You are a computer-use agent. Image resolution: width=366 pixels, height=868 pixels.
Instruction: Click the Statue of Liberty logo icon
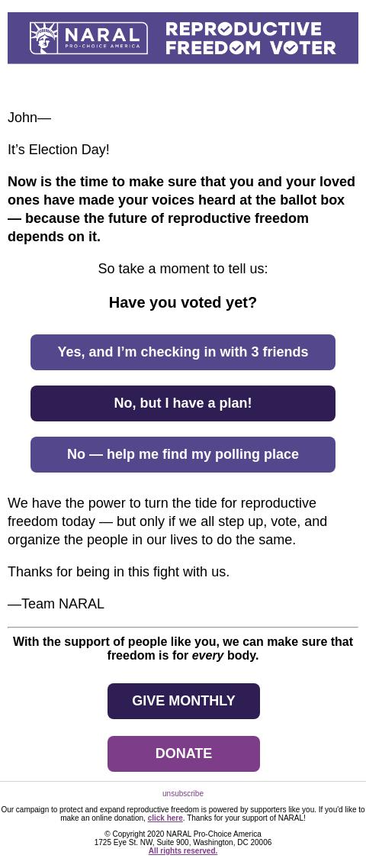click(x=43, y=38)
